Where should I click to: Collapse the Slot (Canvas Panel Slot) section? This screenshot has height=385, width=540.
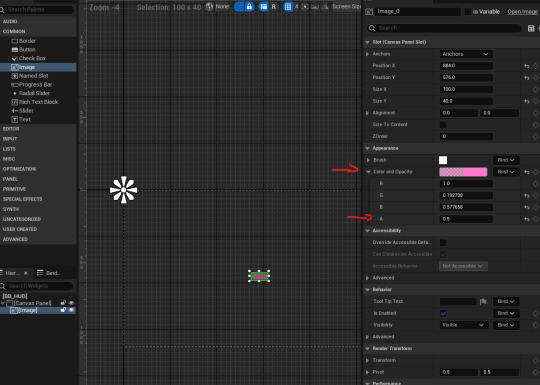coord(367,42)
